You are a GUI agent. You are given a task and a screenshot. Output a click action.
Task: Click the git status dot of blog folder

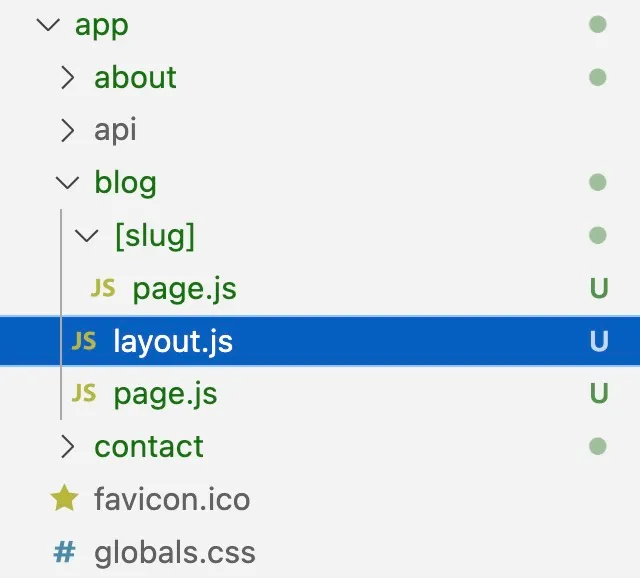click(598, 182)
